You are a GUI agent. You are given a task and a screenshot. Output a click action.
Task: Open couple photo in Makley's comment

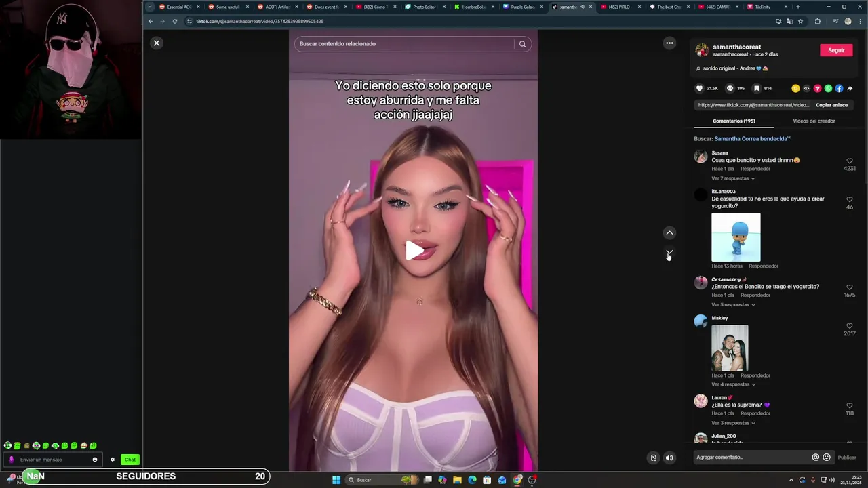click(730, 348)
